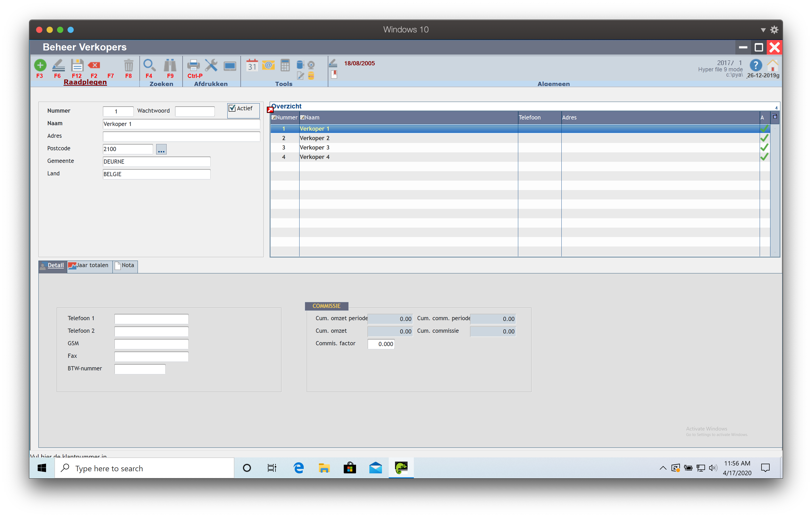This screenshot has width=812, height=517.
Task: Select the Verkoper 3 row in Overzicht
Action: (314, 147)
